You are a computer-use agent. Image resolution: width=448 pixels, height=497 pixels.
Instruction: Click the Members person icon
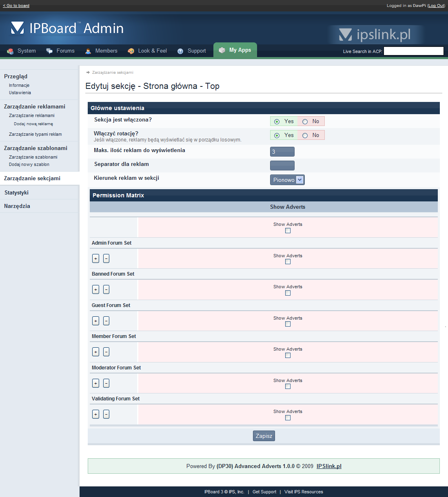(x=88, y=51)
